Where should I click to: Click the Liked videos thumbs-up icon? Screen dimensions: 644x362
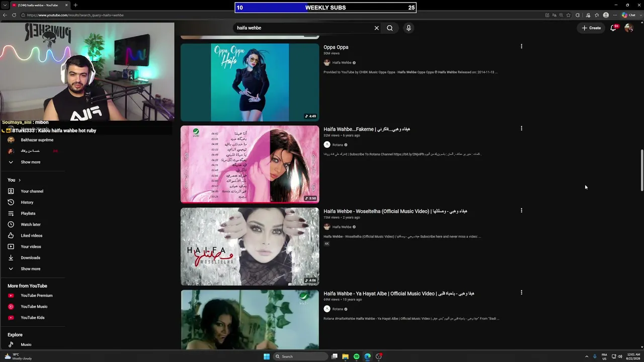11,235
